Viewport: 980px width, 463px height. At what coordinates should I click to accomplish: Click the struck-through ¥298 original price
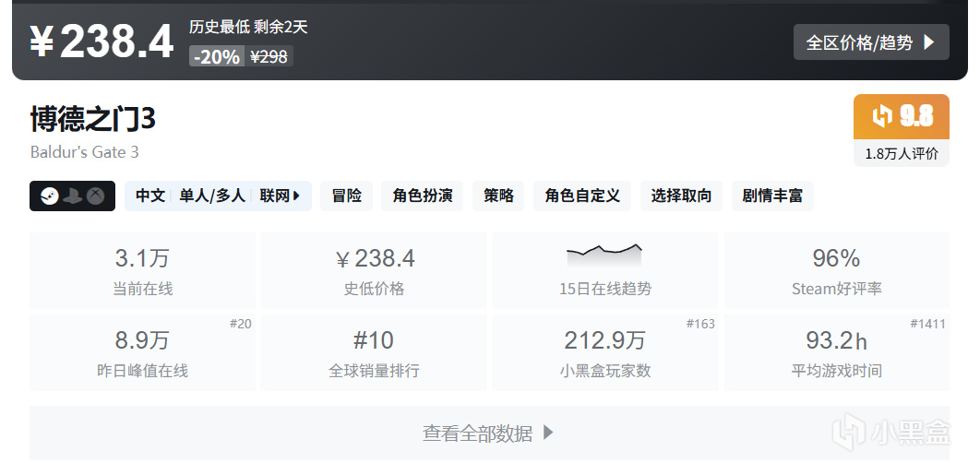269,56
